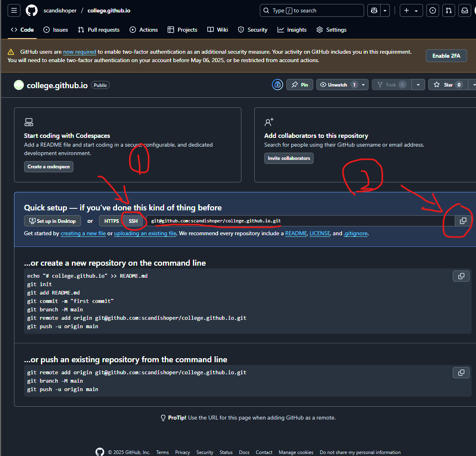Open the create new plus dropdown
Screen dimensions: 476x456
(x=411, y=10)
